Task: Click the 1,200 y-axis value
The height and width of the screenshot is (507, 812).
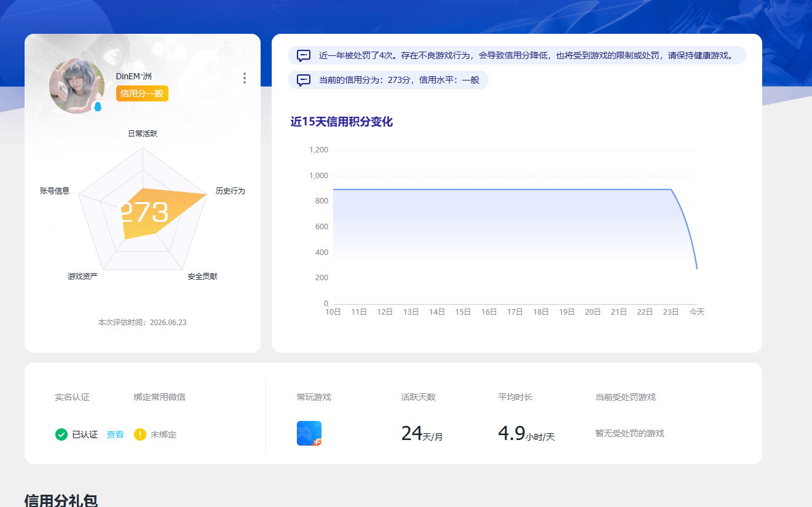Action: point(318,150)
